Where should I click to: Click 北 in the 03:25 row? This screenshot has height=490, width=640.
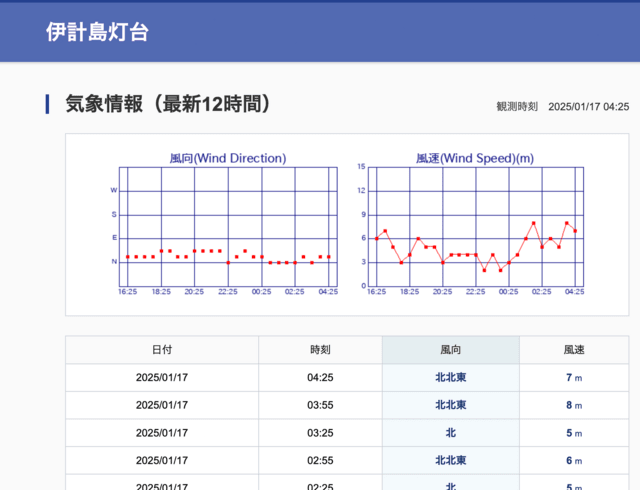click(x=451, y=433)
